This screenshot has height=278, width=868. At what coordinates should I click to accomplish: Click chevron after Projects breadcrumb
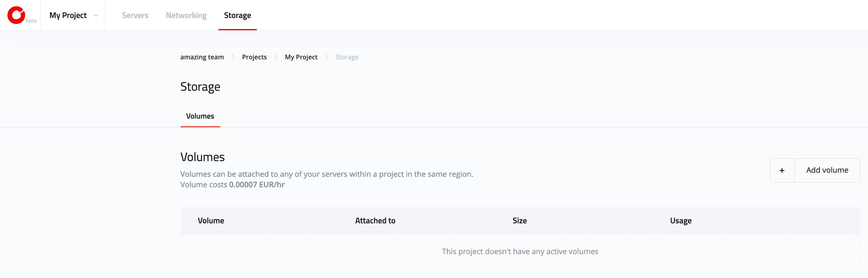tap(276, 57)
